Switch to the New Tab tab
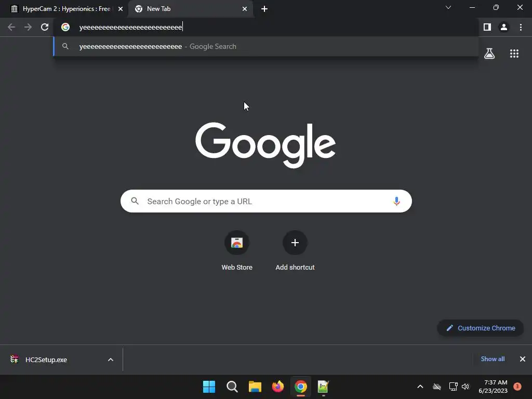Viewport: 532px width, 399px height. point(190,9)
